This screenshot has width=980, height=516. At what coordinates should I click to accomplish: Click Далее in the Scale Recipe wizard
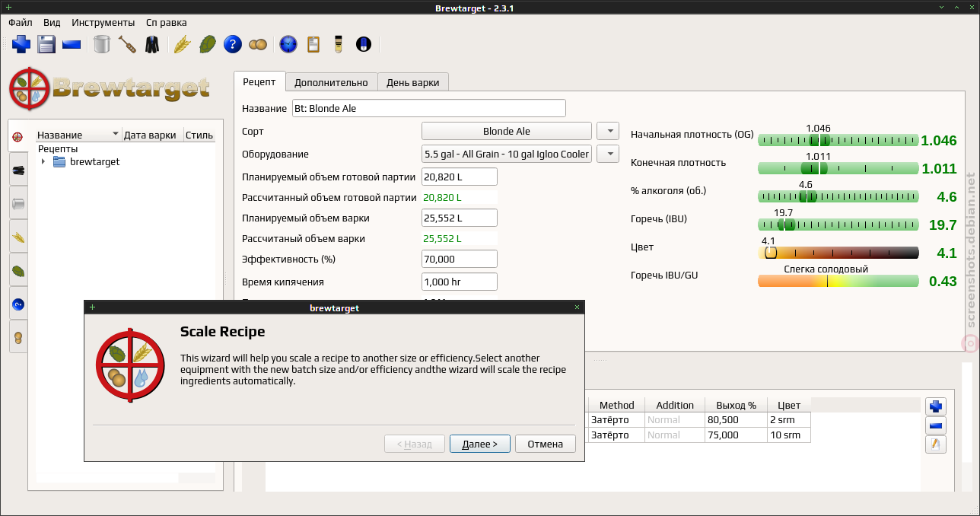pos(480,444)
